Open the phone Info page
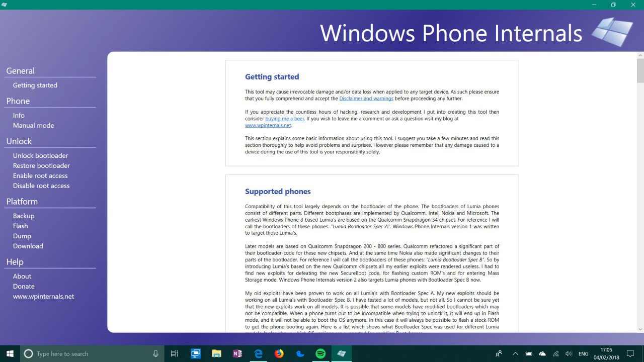Image resolution: width=644 pixels, height=362 pixels. click(19, 115)
